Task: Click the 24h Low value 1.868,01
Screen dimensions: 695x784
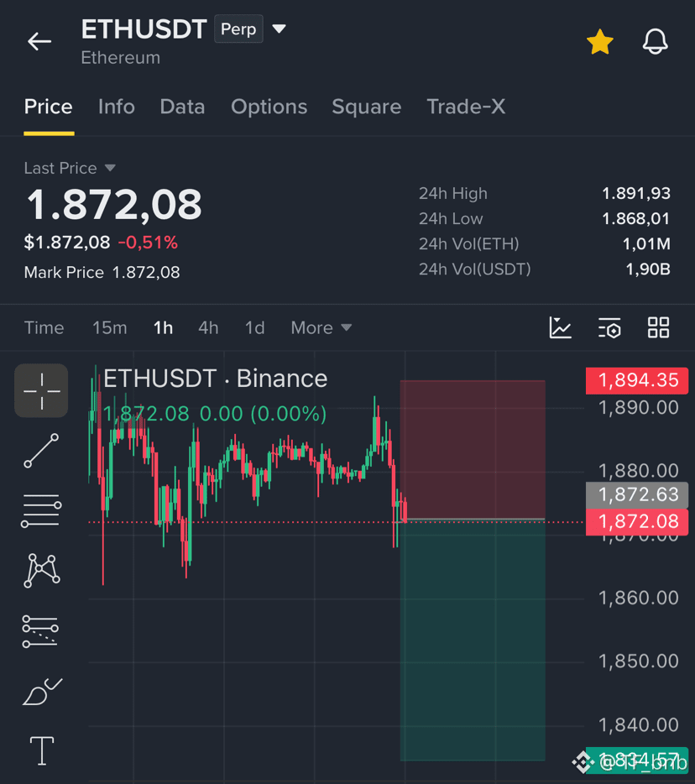Action: pyautogui.click(x=636, y=218)
